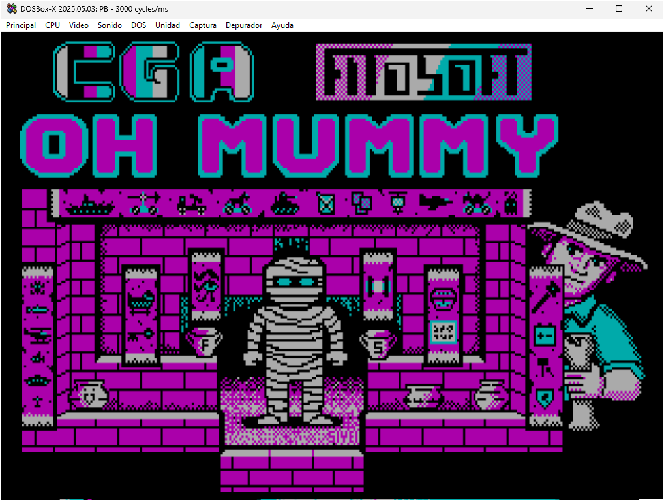Open the Principal menu
Image resolution: width=664 pixels, height=500 pixels.
pos(21,25)
